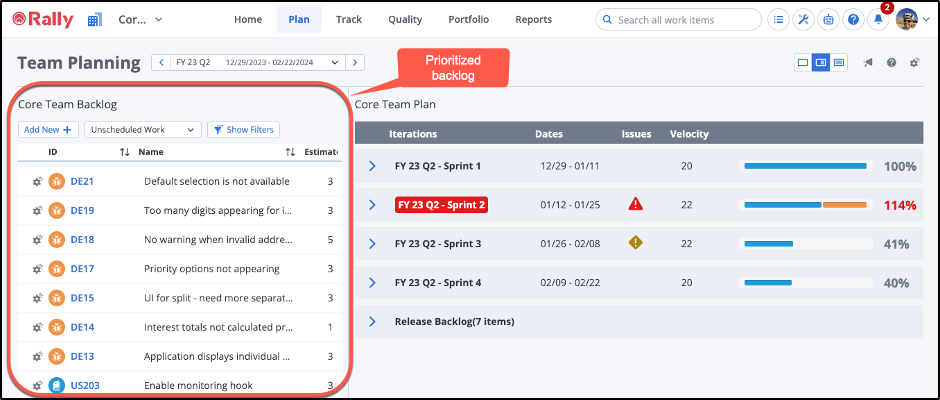The height and width of the screenshot is (400, 940).
Task: Select the rightmost layout view toggle
Action: point(839,63)
